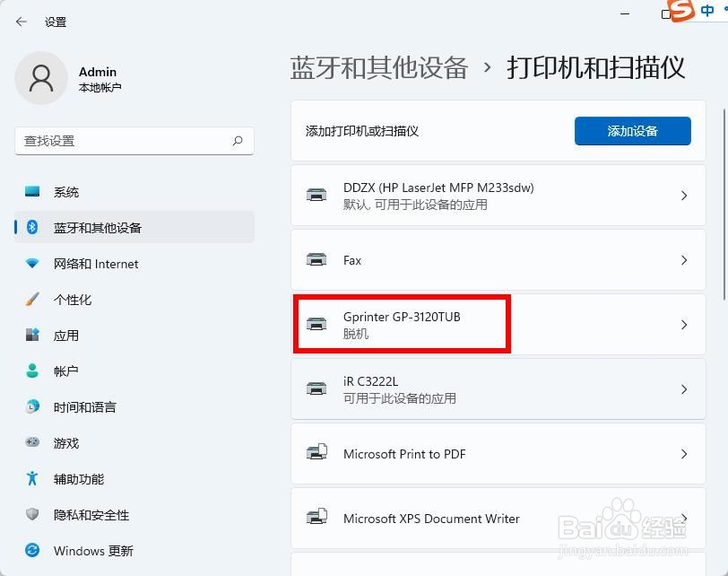
Task: Open 游戏 settings category
Action: tap(134, 442)
